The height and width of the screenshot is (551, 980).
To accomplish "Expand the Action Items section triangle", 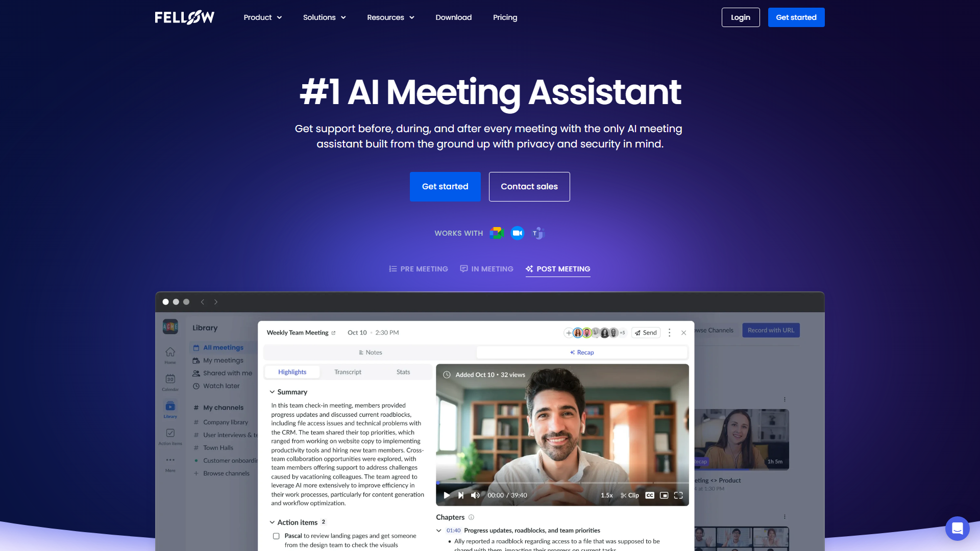I will [273, 522].
